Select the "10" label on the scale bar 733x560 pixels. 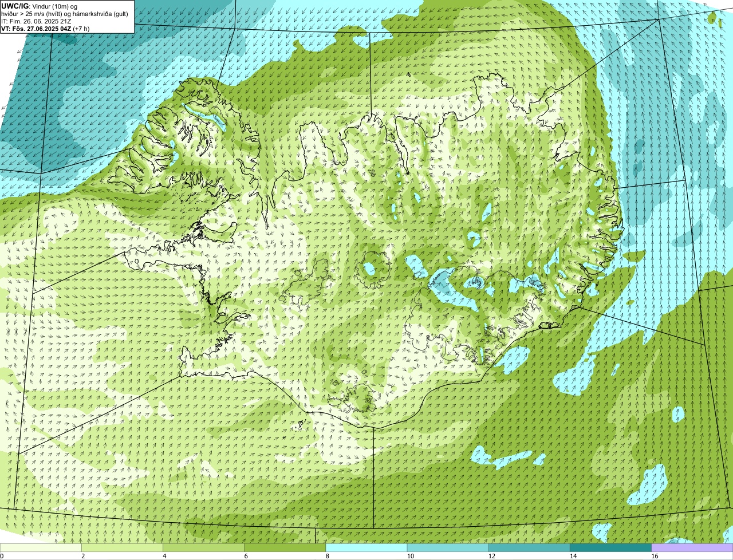click(x=410, y=556)
